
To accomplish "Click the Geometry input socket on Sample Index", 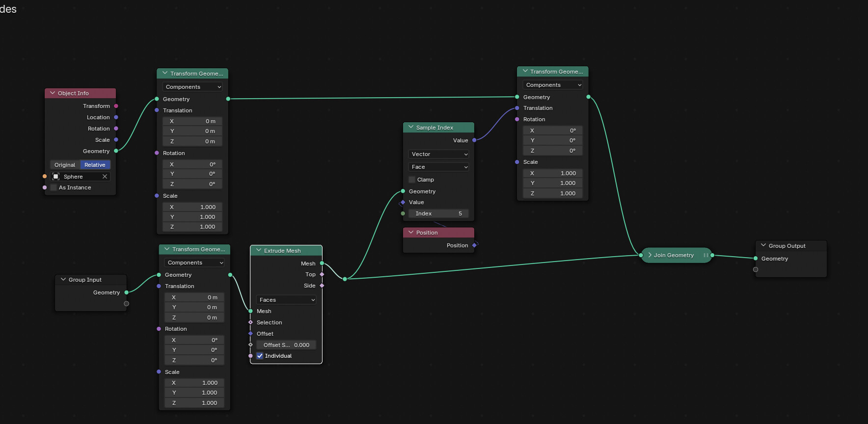I will coord(403,191).
